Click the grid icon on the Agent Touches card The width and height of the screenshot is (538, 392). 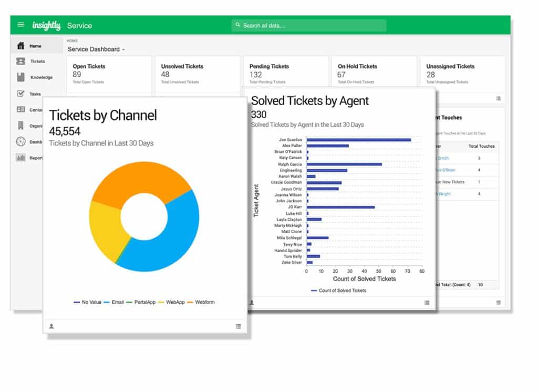click(497, 302)
